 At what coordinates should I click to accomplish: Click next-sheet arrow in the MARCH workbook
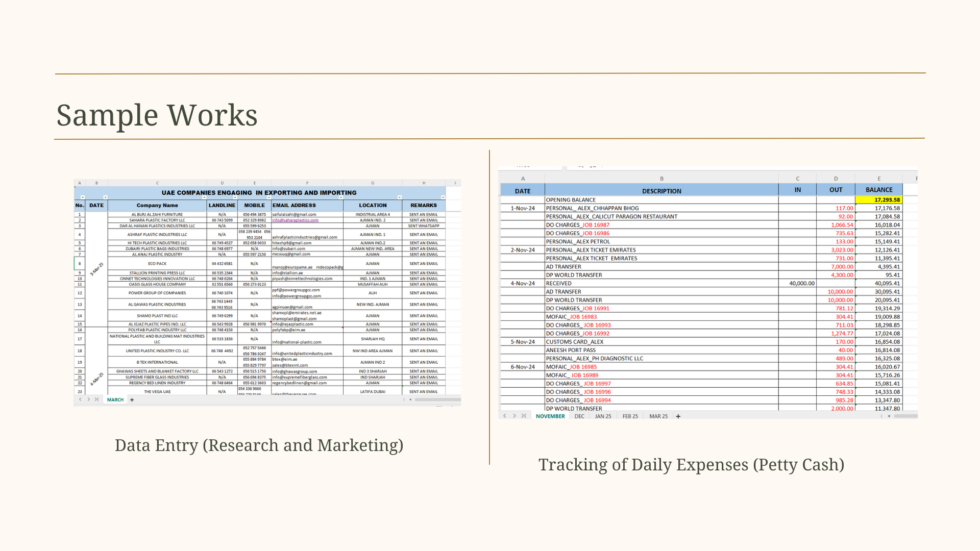88,399
